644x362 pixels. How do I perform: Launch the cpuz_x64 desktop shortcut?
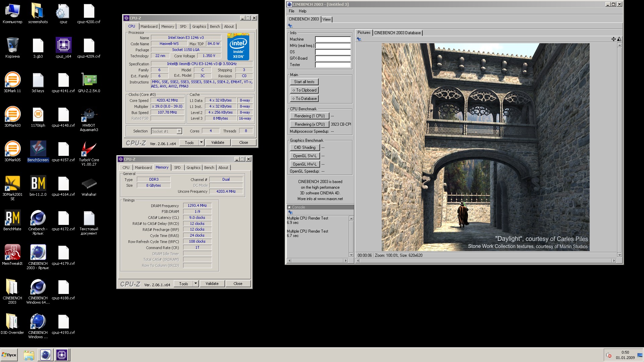[x=63, y=48]
